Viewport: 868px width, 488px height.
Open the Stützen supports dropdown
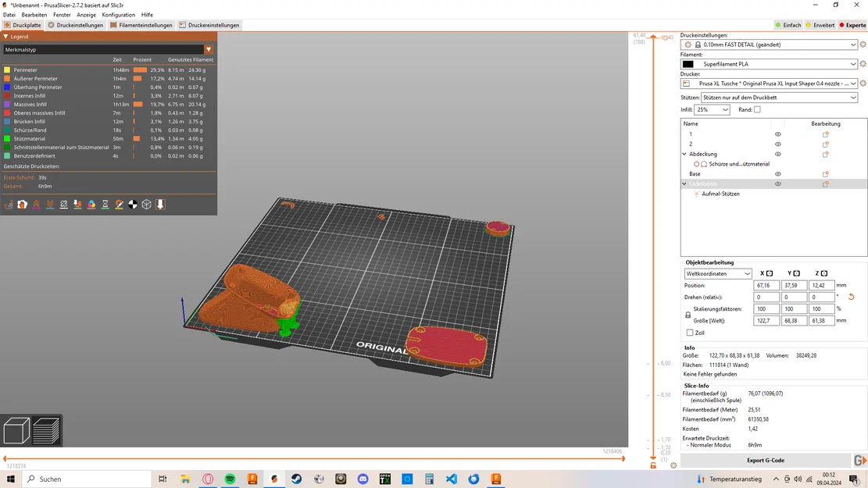(780, 98)
